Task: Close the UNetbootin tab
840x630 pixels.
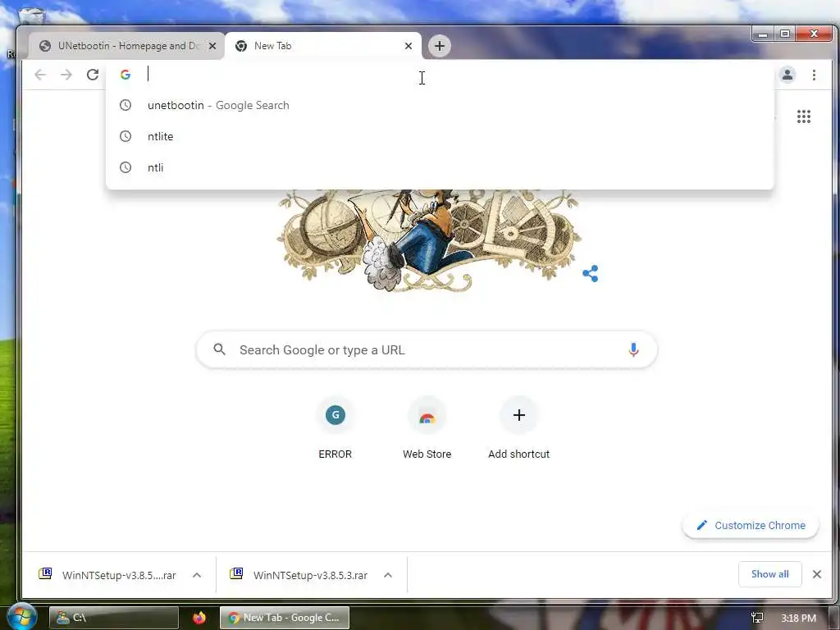Action: (212, 46)
